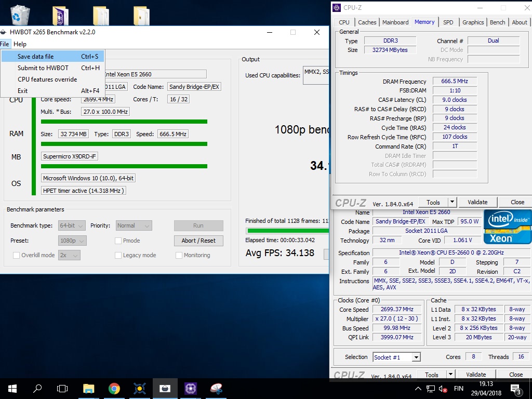Image resolution: width=532 pixels, height=399 pixels.
Task: Open taskbar search magnifier
Action: tap(37, 389)
